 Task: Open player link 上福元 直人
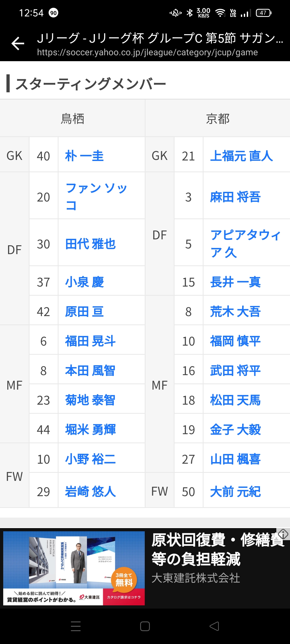coord(241,156)
